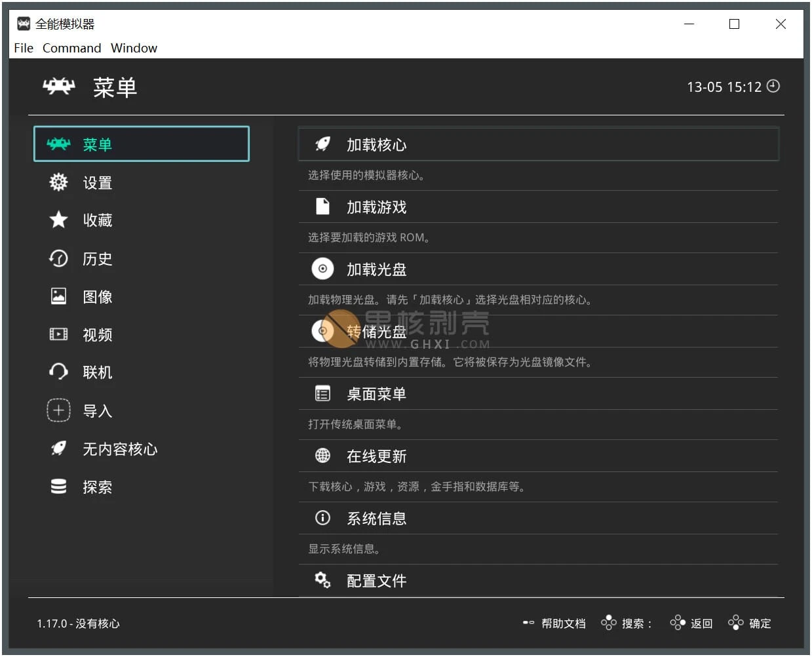Click the 联机 headset icon
This screenshot has width=812, height=657.
tap(58, 372)
